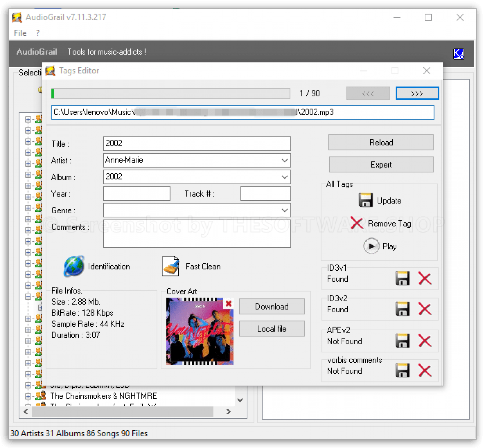Screen dimensions: 485x448
Task: Click the blue icon in AudioGrail banner
Action: click(458, 54)
